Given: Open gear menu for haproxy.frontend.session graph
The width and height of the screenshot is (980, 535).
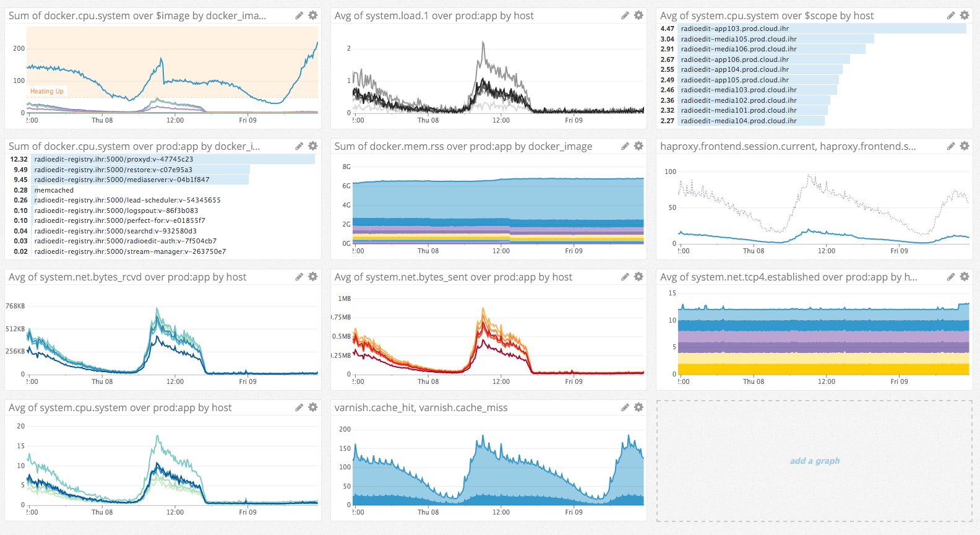Looking at the screenshot, I should pyautogui.click(x=964, y=146).
